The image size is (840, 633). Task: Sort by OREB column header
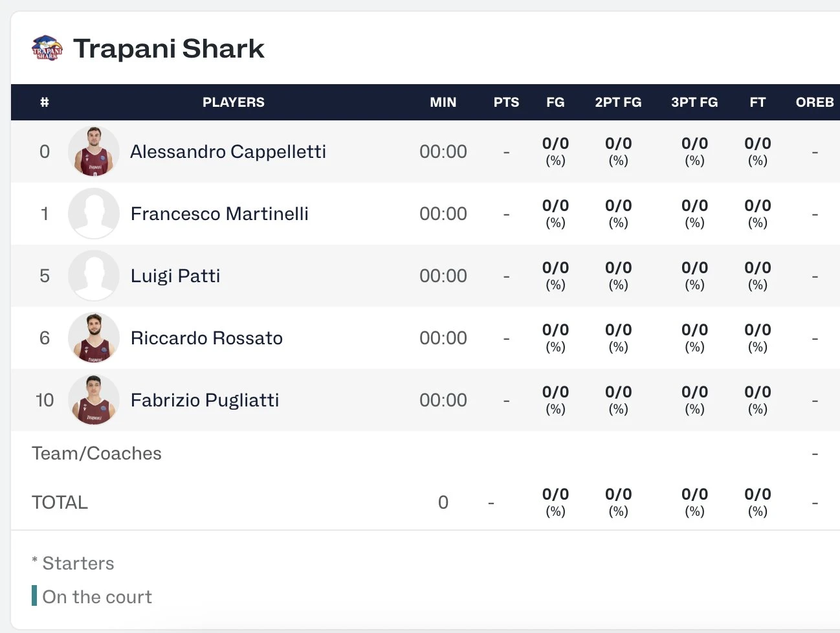[814, 102]
